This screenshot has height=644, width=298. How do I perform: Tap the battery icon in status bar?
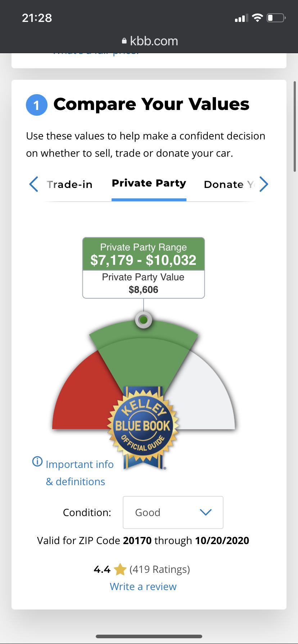pos(276,18)
